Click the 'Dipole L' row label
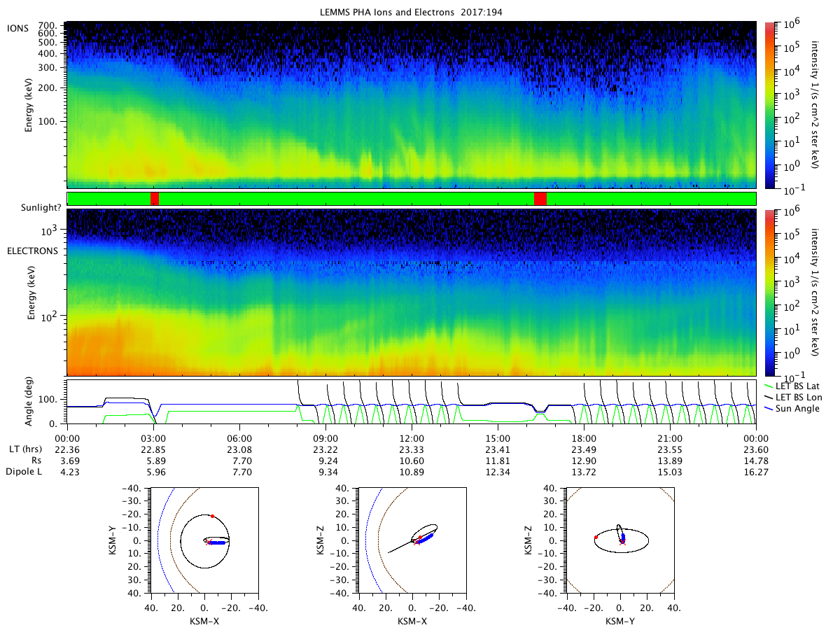Viewport: 840px width, 630px height. [x=24, y=472]
